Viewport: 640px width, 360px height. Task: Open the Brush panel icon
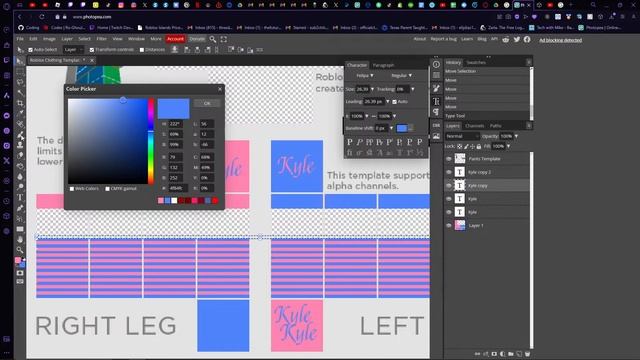[436, 89]
